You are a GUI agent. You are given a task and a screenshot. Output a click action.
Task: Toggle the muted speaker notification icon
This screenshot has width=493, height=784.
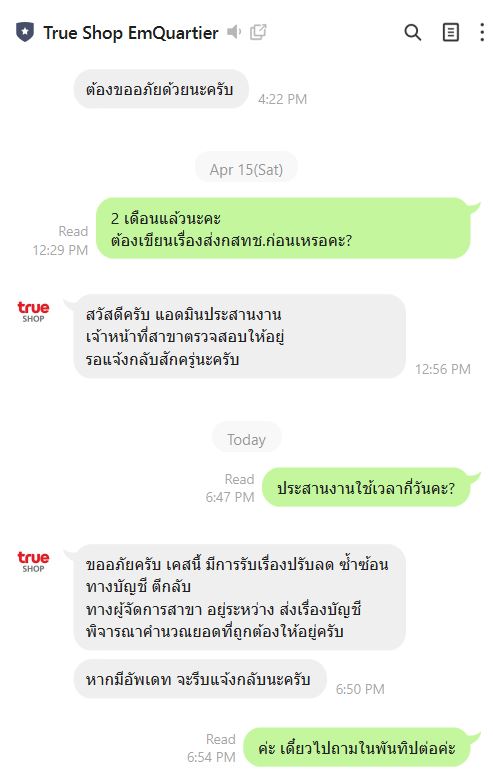[234, 32]
